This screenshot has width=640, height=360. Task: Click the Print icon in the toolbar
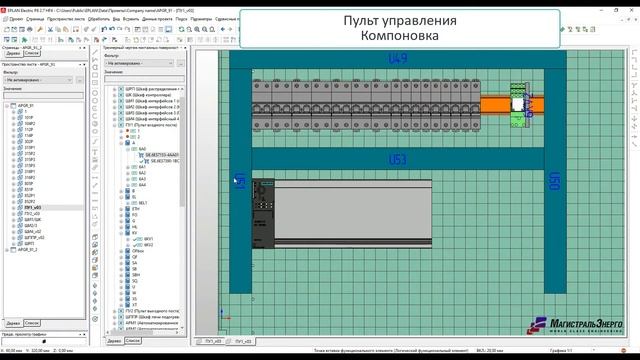[29, 29]
